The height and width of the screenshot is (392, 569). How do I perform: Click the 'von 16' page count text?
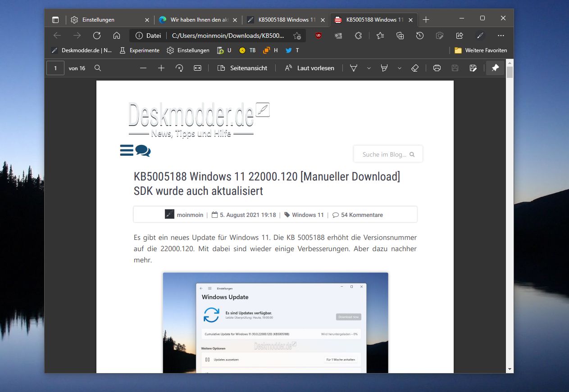(77, 68)
